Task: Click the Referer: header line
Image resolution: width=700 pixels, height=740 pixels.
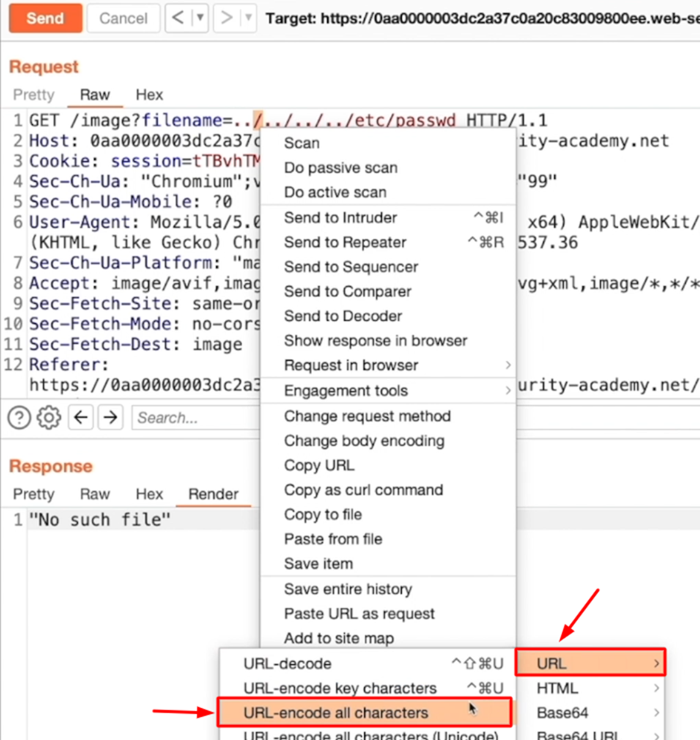Action: click(69, 364)
